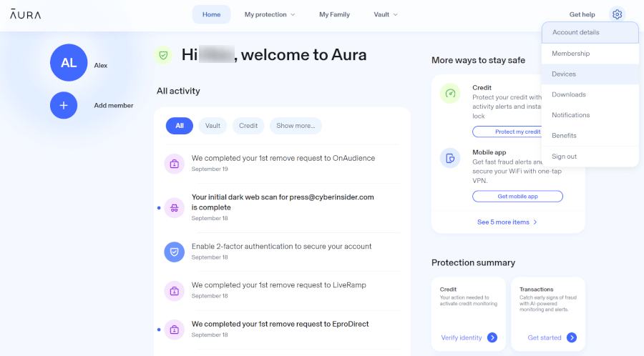Expand the My protection dropdown
The width and height of the screenshot is (644, 356).
tap(270, 14)
